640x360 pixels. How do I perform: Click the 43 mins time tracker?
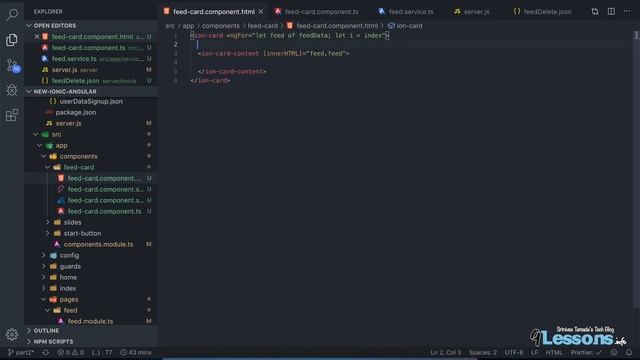pos(136,352)
